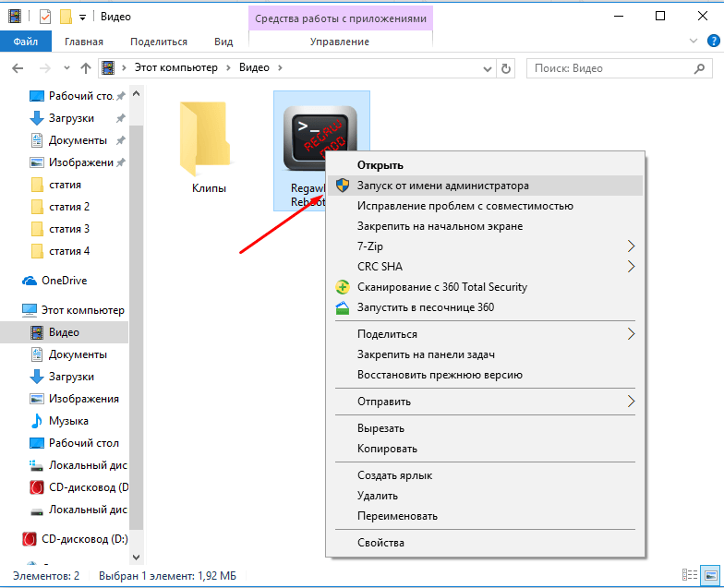Go up one level with up arrow
Viewport: 724px width, 588px height.
(85, 68)
